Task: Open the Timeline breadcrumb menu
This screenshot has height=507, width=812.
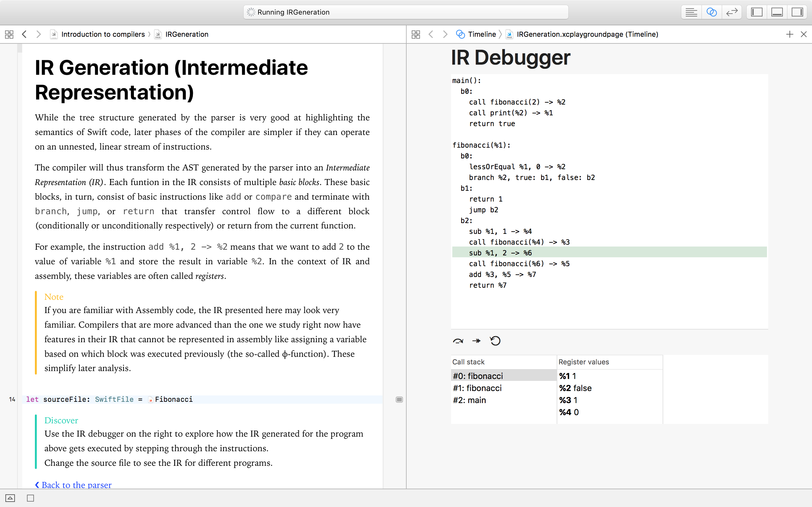Action: [481, 34]
